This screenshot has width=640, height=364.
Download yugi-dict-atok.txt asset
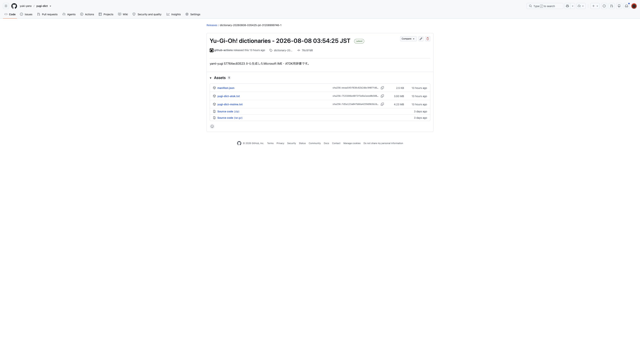(228, 96)
